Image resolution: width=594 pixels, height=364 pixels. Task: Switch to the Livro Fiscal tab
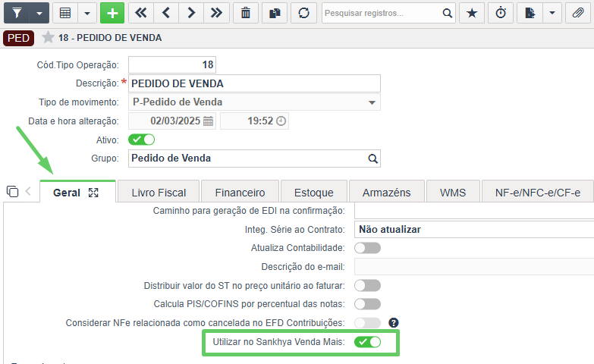pyautogui.click(x=159, y=193)
